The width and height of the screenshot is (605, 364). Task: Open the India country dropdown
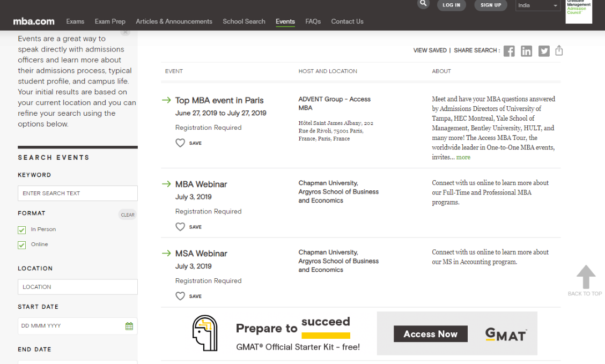[538, 5]
